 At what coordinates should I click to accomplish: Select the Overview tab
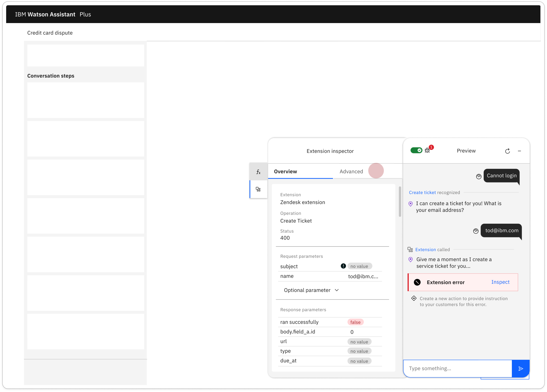(285, 171)
